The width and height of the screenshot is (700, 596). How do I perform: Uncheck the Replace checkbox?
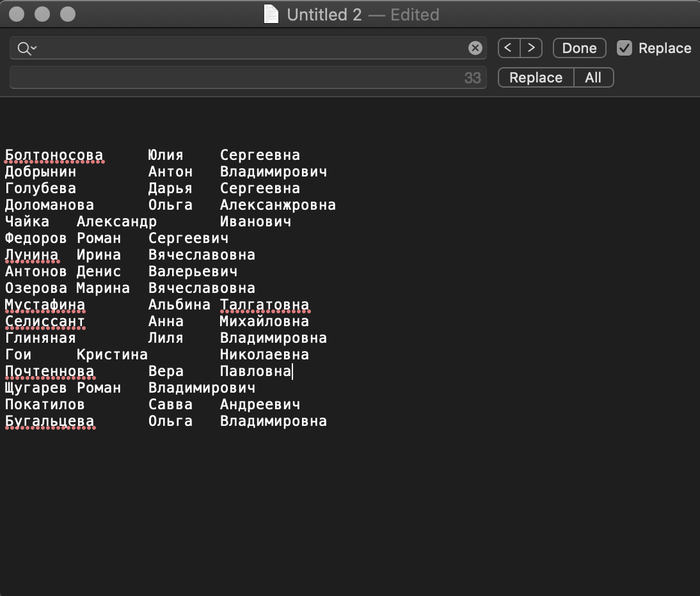625,48
